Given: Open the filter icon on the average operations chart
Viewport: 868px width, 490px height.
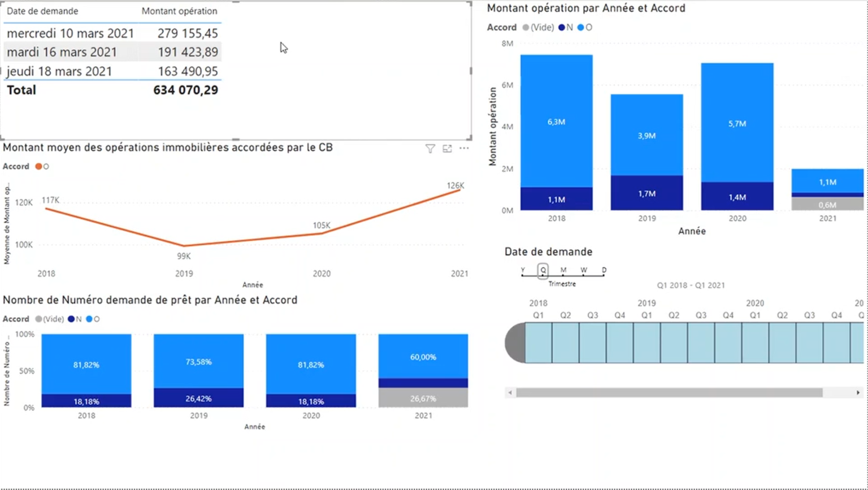Looking at the screenshot, I should tap(430, 148).
